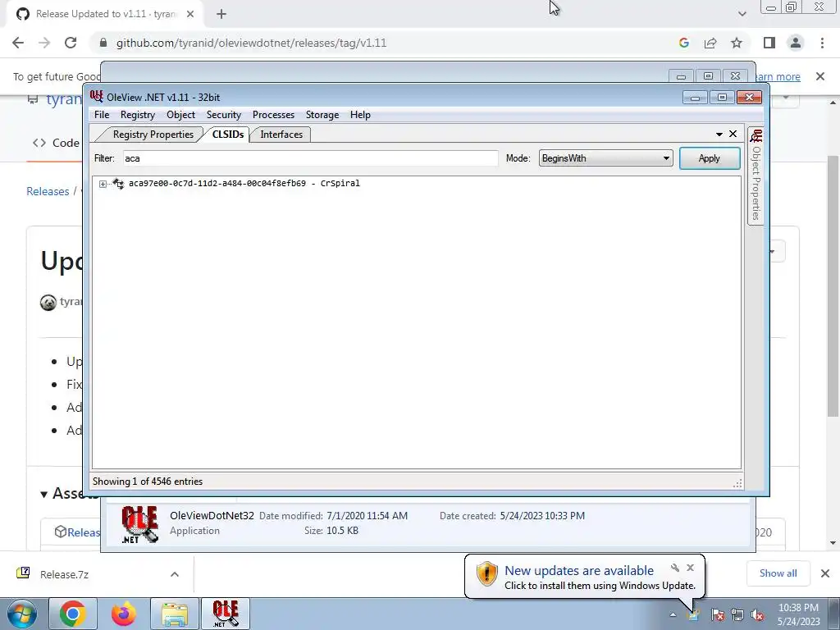
Task: Open the Code tab on GitHub
Action: coord(56,143)
